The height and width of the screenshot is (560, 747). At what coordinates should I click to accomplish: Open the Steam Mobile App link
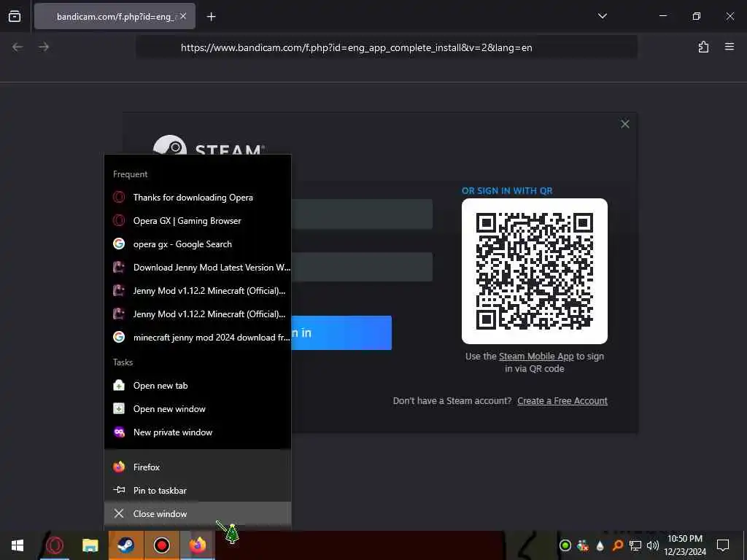point(536,356)
